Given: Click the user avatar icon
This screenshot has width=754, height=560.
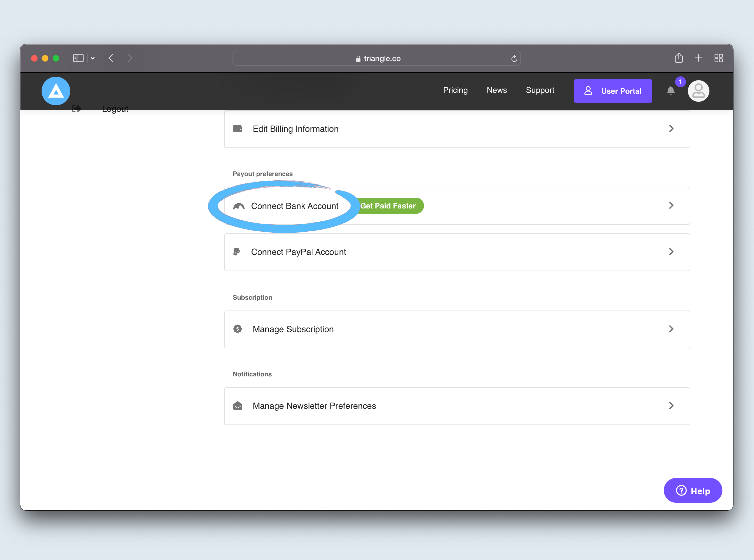Looking at the screenshot, I should pos(698,91).
